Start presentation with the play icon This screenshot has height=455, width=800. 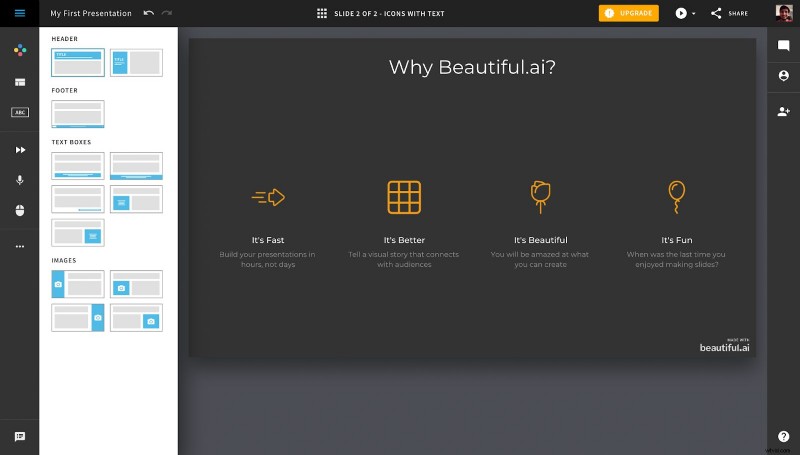[x=681, y=13]
